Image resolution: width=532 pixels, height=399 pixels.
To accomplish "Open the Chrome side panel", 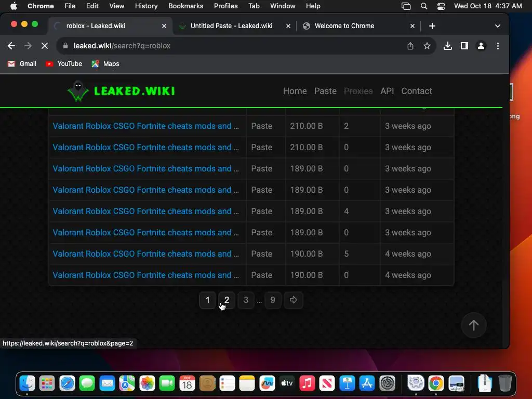I will [464, 46].
